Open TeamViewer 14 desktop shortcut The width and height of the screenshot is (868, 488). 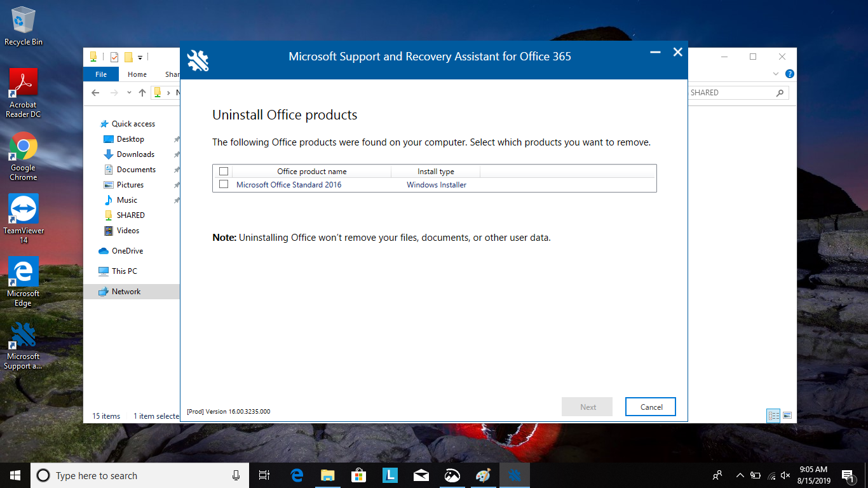[x=24, y=219]
